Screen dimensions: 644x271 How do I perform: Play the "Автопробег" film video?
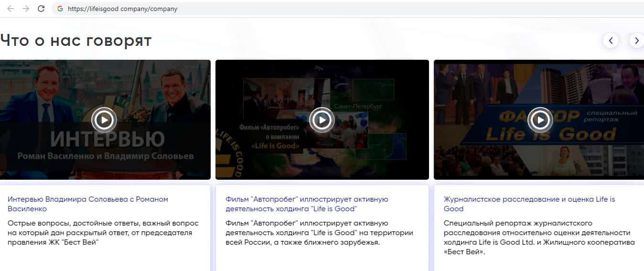point(322,119)
